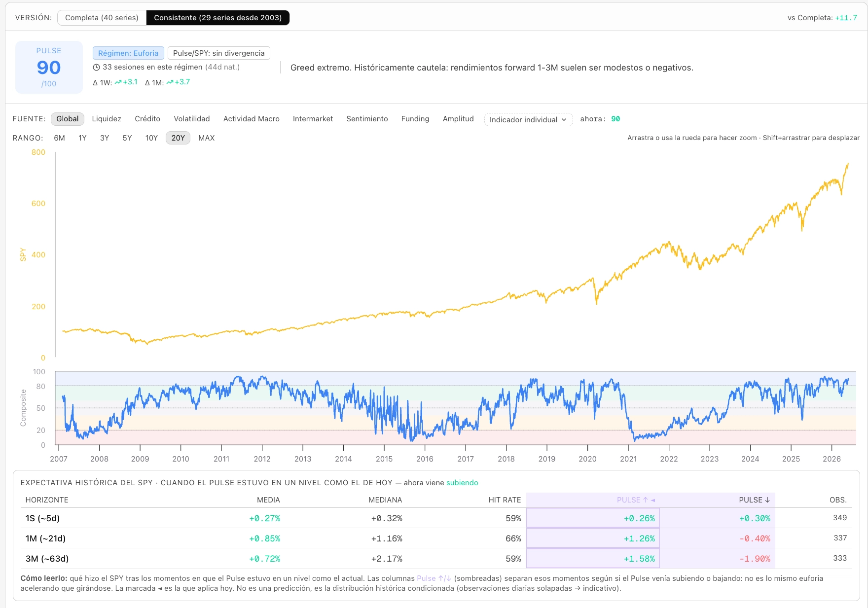The width and height of the screenshot is (868, 608).
Task: Switch source to Amplitud
Action: (x=458, y=119)
